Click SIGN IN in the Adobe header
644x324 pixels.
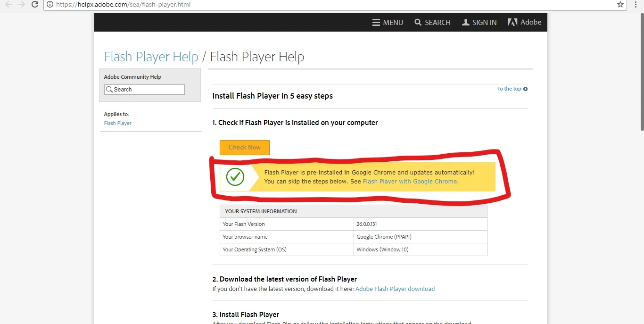click(479, 22)
